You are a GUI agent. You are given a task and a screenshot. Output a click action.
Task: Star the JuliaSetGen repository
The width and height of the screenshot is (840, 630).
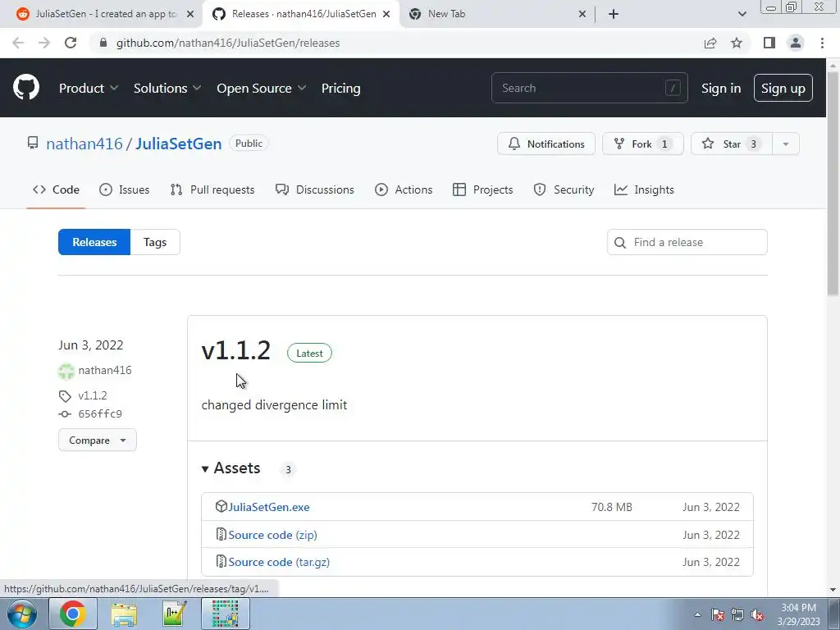tap(731, 144)
